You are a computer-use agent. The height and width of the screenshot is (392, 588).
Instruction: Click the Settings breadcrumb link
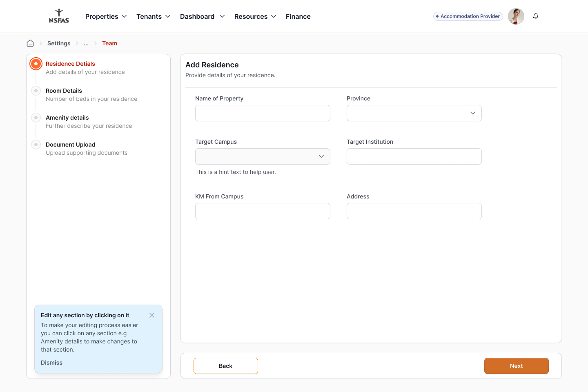pos(59,43)
